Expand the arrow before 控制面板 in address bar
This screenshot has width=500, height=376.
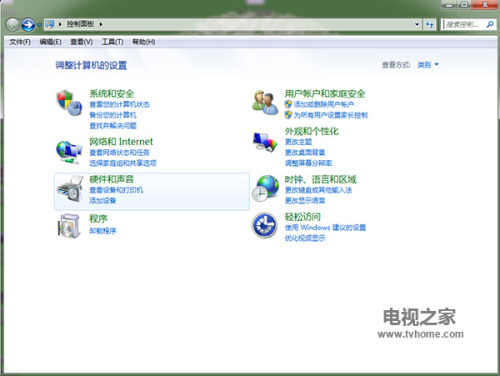pos(60,24)
